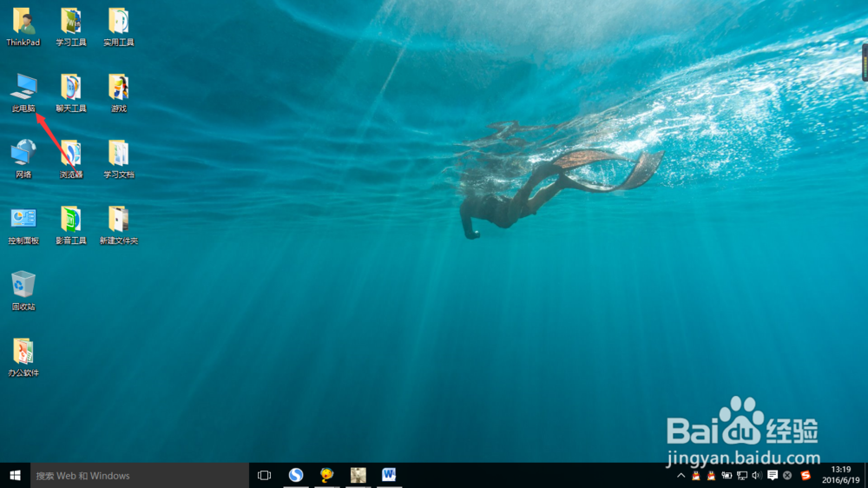868x488 pixels.
Task: Select the 新建文件夹 folder icon
Action: [118, 225]
